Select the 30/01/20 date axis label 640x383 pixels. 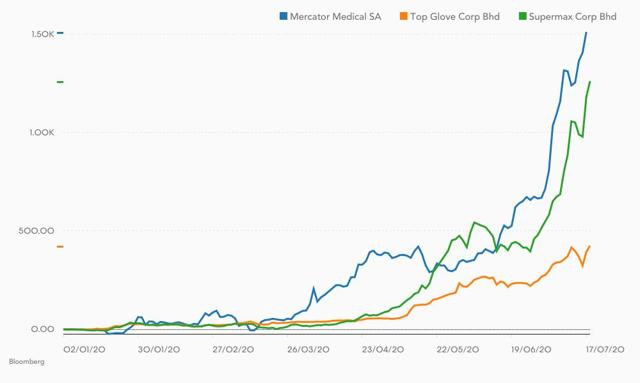click(159, 350)
